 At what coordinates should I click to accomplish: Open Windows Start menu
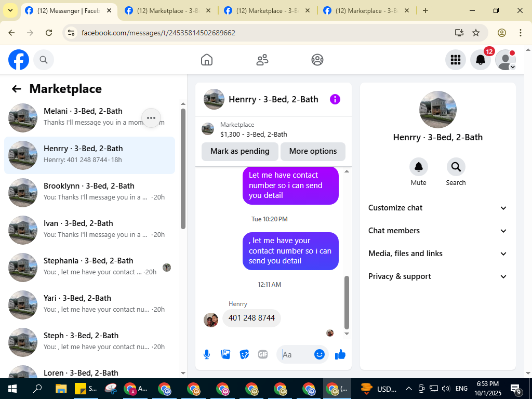12,389
